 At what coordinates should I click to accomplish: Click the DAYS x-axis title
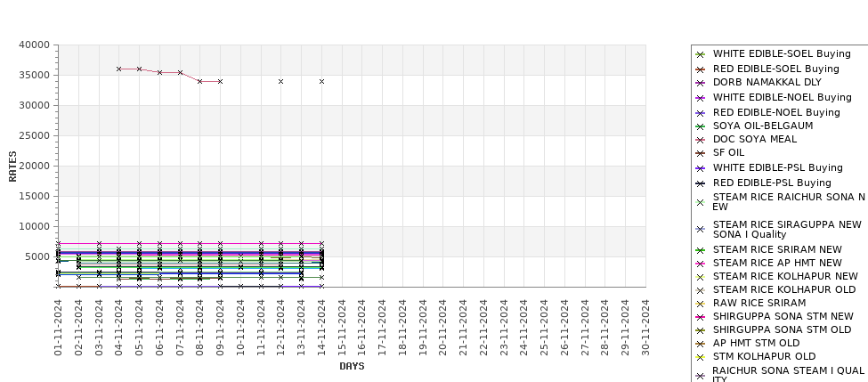[x=352, y=366]
